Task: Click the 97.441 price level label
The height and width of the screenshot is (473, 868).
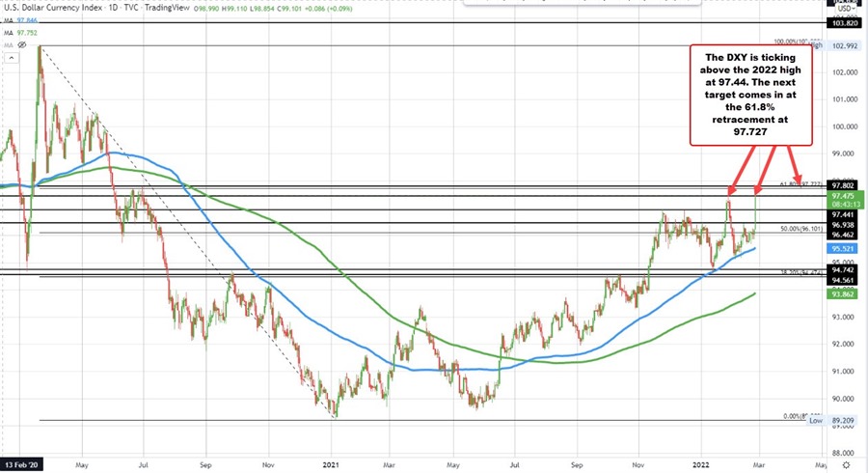Action: [843, 215]
